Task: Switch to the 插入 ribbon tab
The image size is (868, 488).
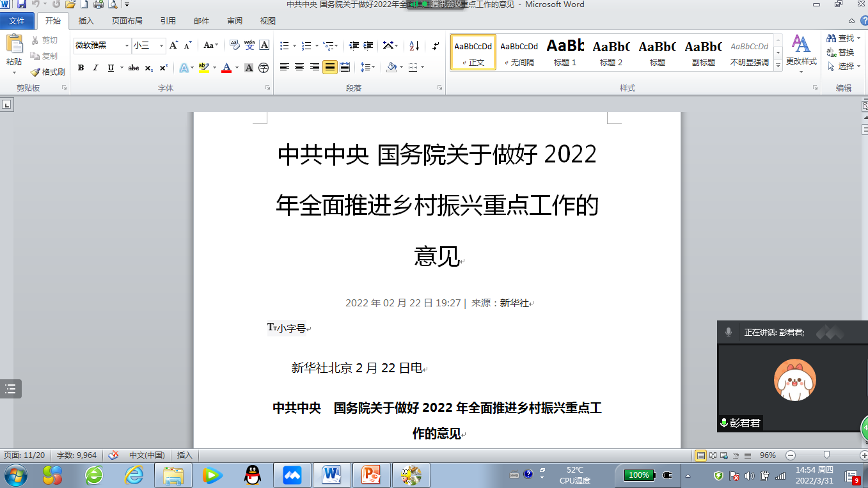Action: pos(86,21)
